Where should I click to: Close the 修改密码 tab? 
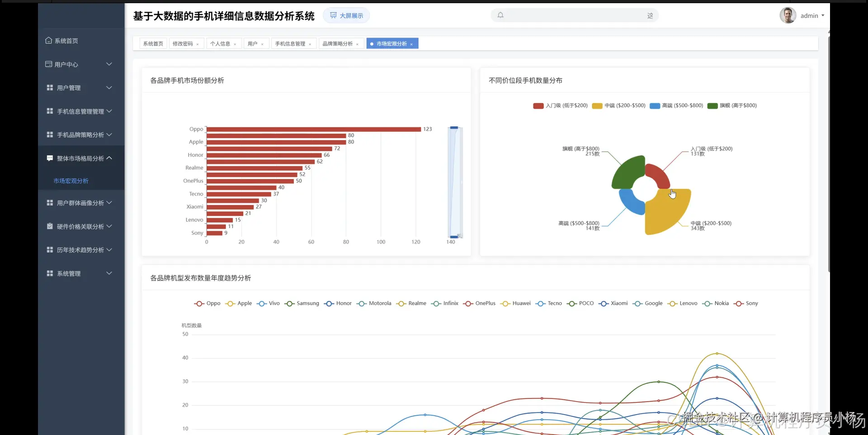click(198, 44)
